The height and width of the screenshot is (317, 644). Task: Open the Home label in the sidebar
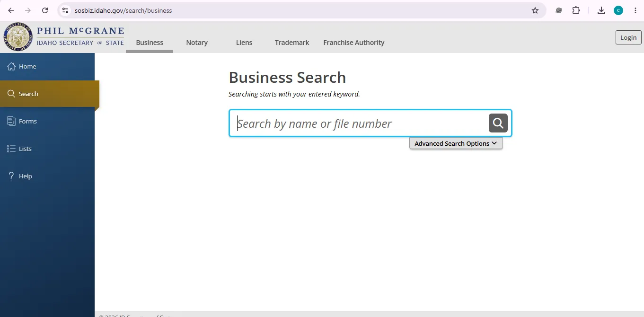coord(27,66)
